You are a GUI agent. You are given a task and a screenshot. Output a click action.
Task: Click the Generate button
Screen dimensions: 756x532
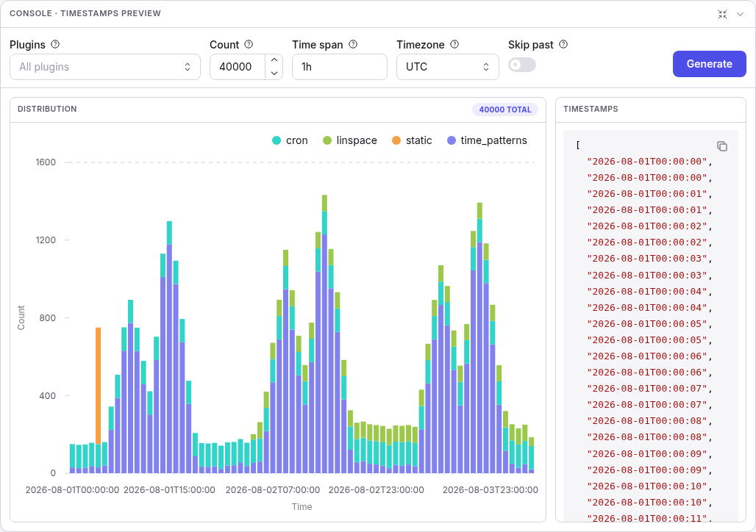[x=709, y=64]
